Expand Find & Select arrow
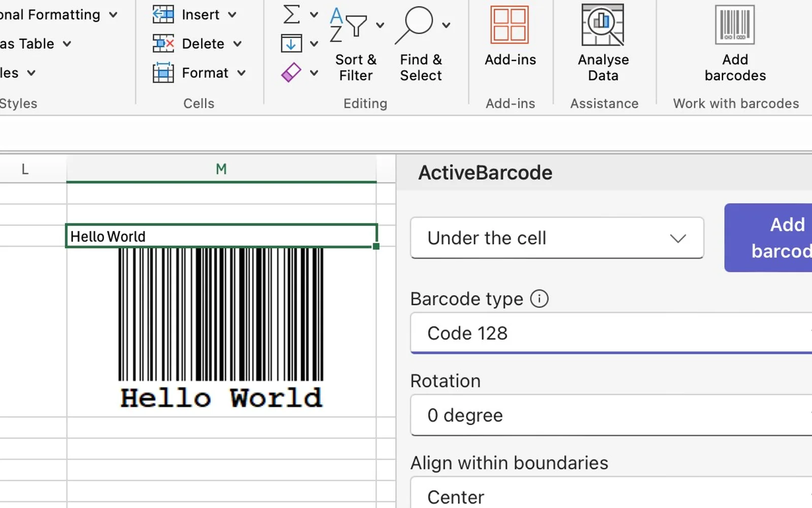Screen dimensions: 812x508 click(446, 25)
